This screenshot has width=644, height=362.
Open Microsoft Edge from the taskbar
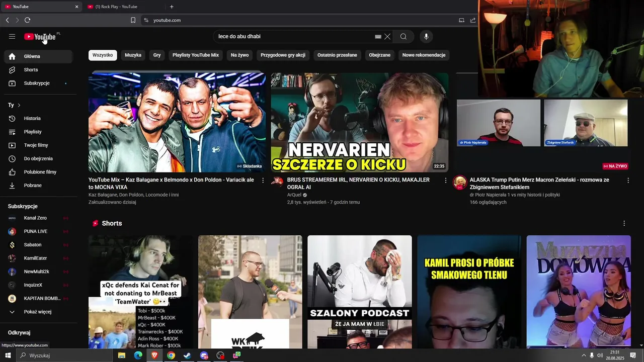pos(138,355)
